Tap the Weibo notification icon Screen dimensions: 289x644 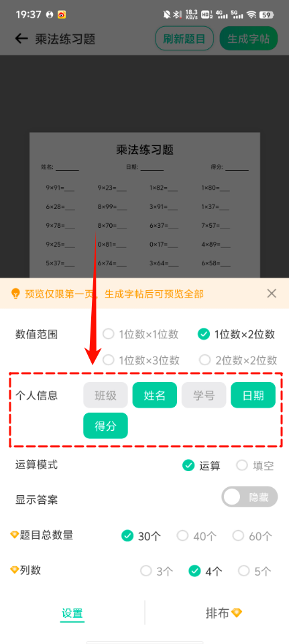tap(62, 15)
